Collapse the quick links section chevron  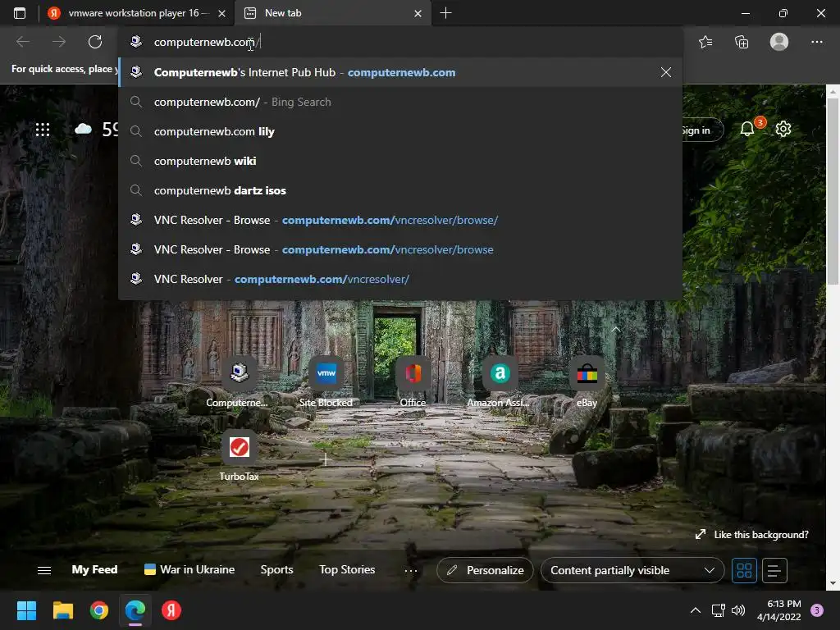pyautogui.click(x=616, y=330)
